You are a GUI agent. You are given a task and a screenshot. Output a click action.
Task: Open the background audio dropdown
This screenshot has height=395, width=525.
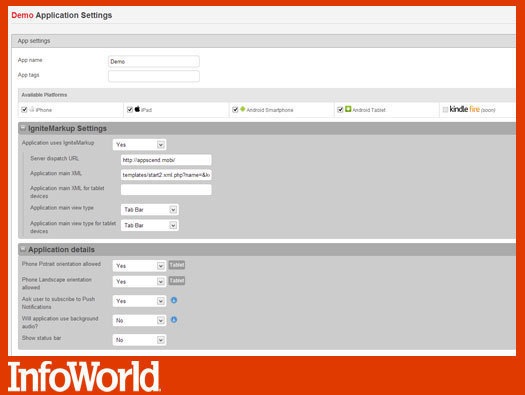point(139,320)
